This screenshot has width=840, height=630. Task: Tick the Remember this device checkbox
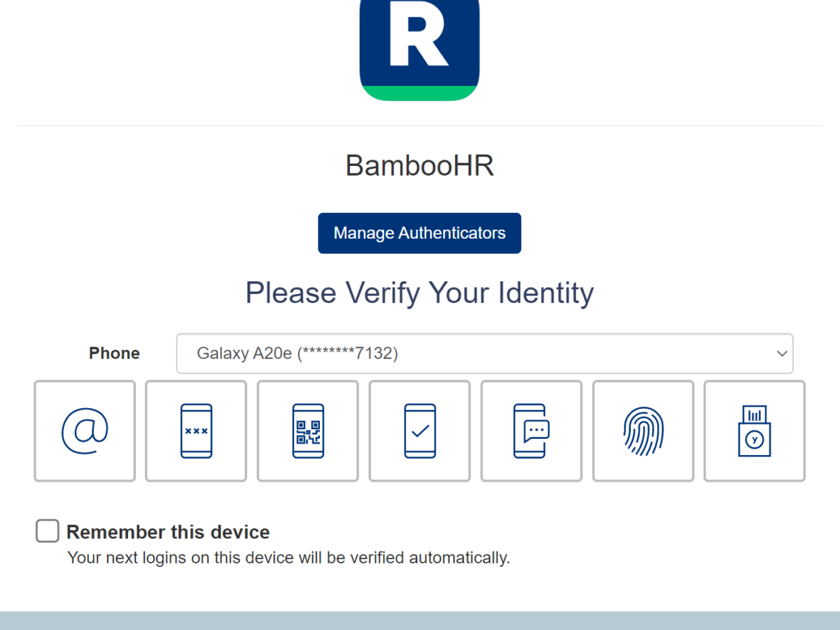(48, 531)
